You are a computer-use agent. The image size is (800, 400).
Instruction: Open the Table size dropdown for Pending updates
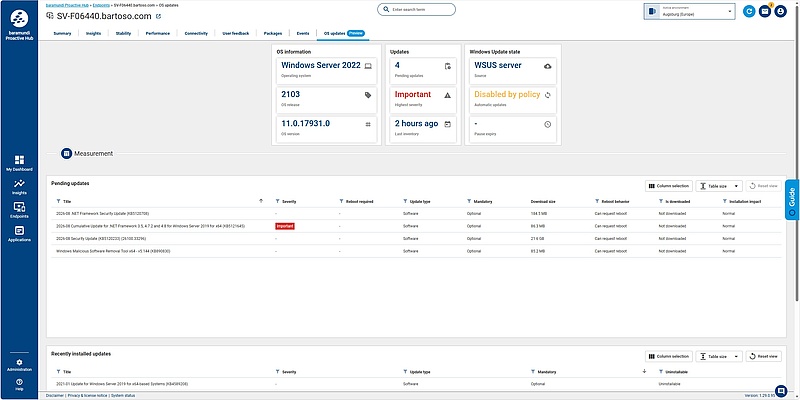point(719,186)
